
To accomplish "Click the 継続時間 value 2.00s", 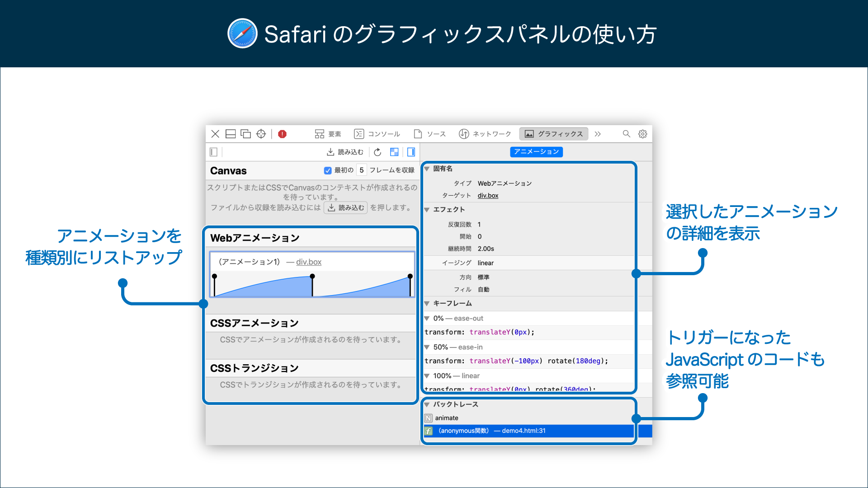I will click(x=486, y=249).
